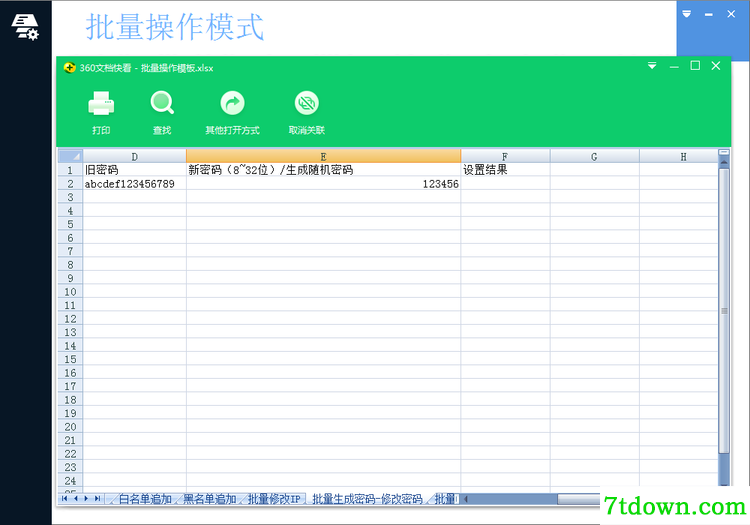Click horizontal scrollbar left arrow
Image resolution: width=750 pixels, height=525 pixels.
click(x=466, y=499)
